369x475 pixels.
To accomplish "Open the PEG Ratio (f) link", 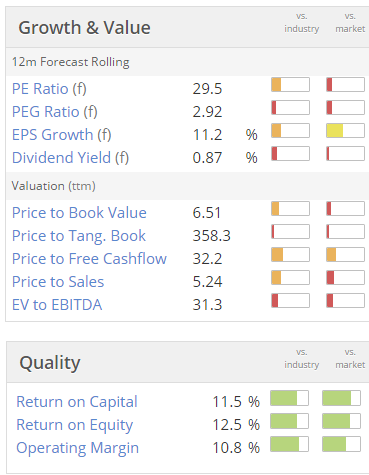I will [x=55, y=112].
